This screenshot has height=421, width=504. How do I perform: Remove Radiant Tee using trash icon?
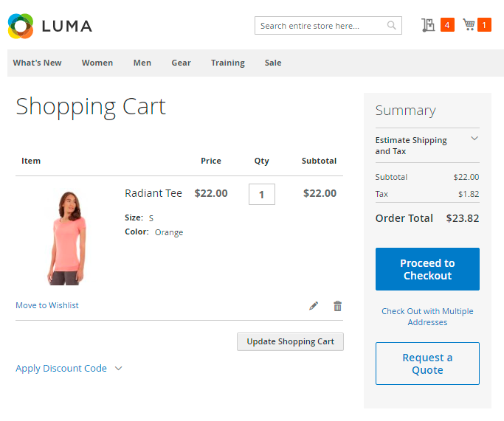tap(337, 306)
